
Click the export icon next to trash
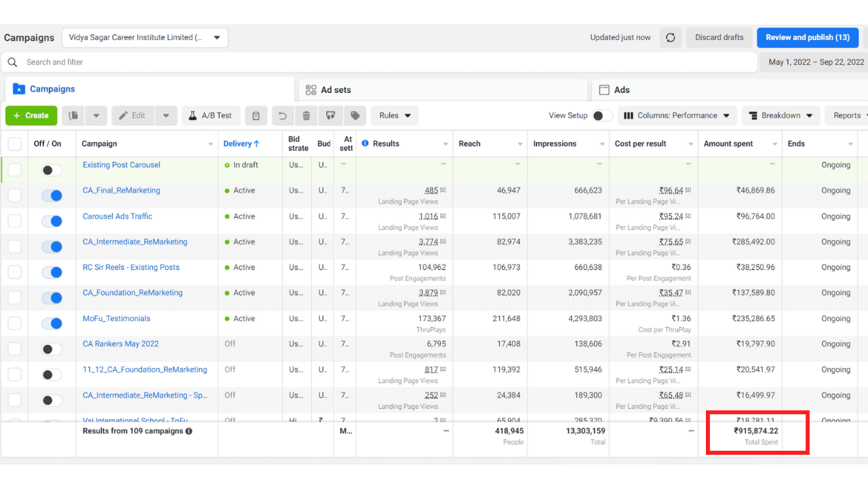click(331, 116)
